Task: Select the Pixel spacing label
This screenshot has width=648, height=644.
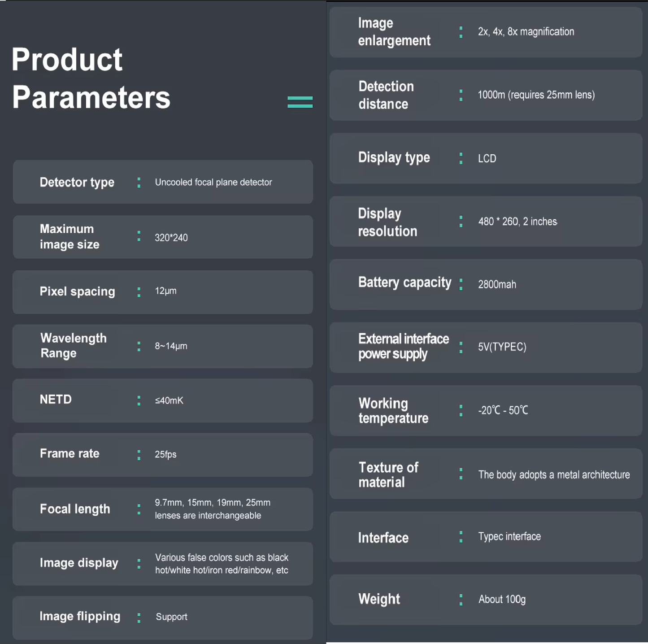Action: 77,292
